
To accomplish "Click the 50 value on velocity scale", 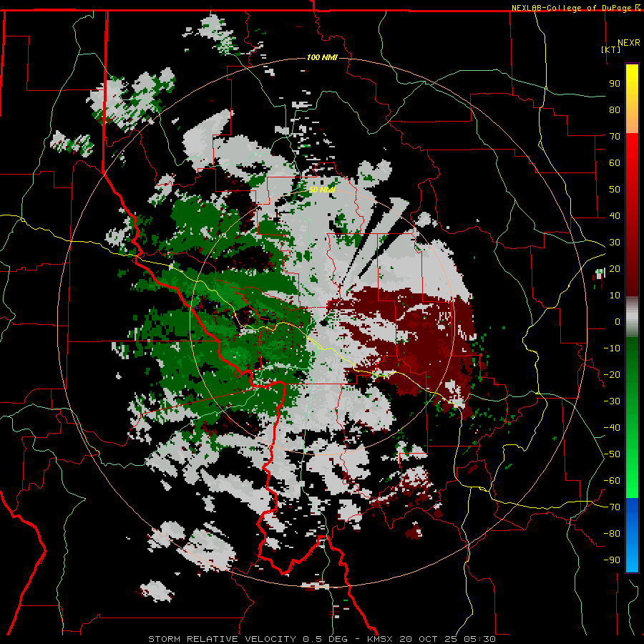I will [x=615, y=190].
